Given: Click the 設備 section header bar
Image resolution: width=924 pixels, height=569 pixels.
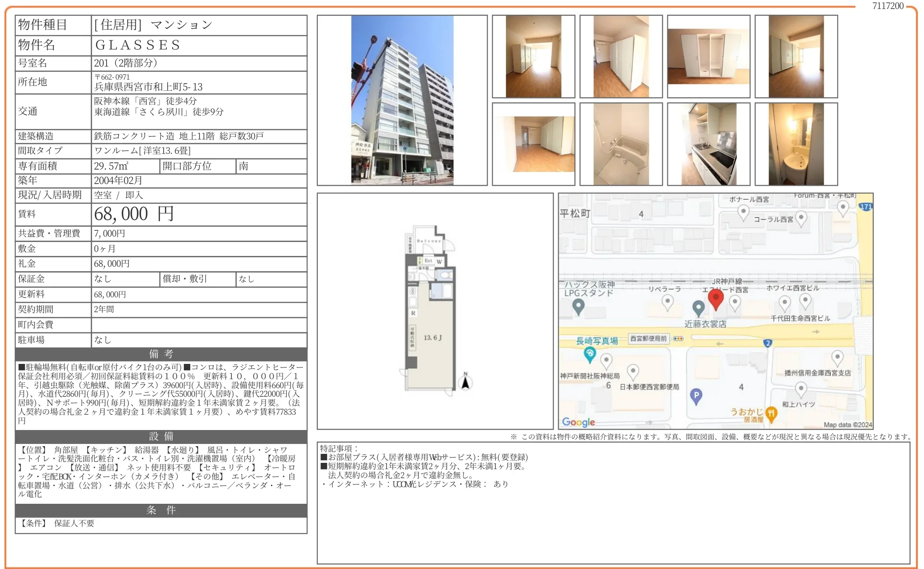Looking at the screenshot, I should coord(161,436).
